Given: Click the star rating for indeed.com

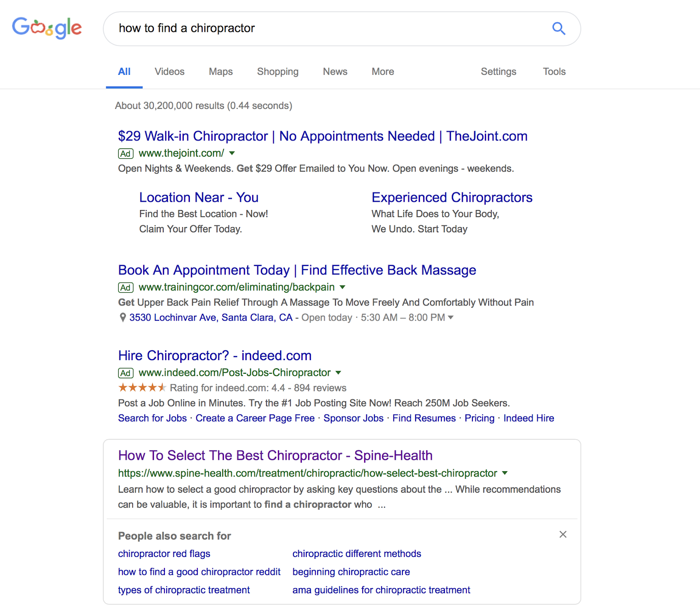Looking at the screenshot, I should pos(142,388).
